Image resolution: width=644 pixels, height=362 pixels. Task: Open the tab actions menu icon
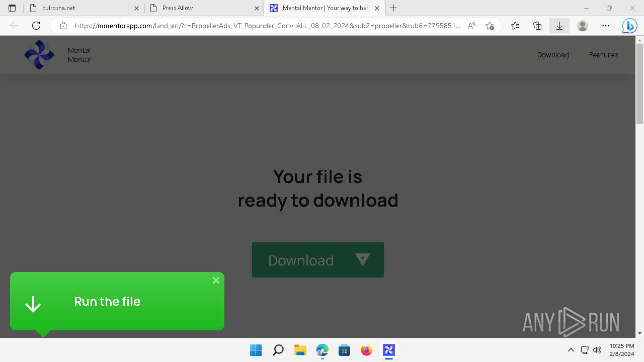point(12,8)
